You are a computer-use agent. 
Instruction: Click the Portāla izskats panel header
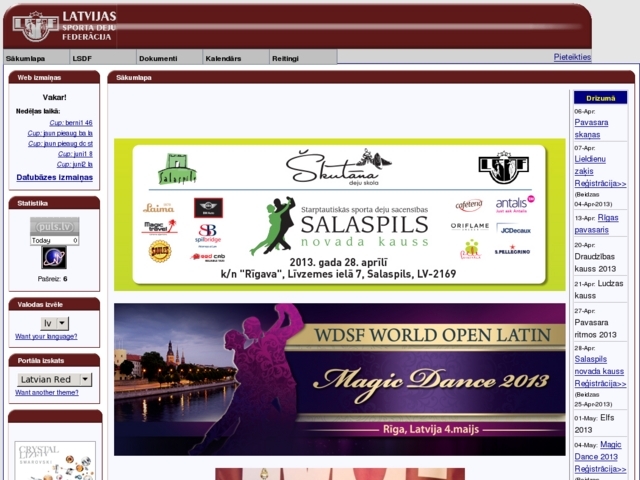[x=54, y=360]
